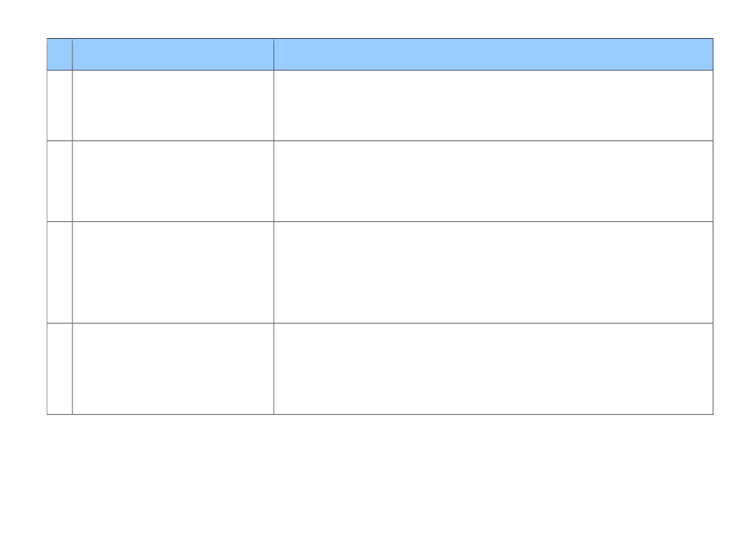The image size is (756, 535).
Task: Place cursor in second white row's wide cell
Action: pyautogui.click(x=493, y=181)
